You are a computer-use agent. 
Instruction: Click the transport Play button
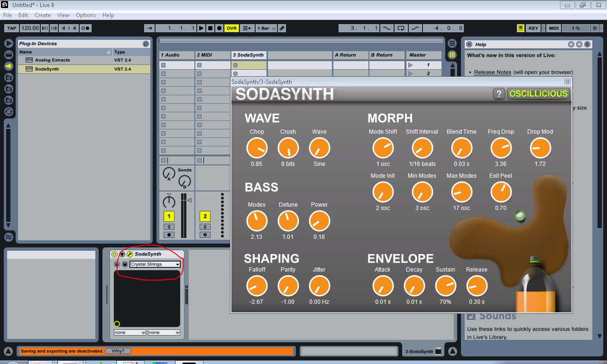(x=202, y=28)
